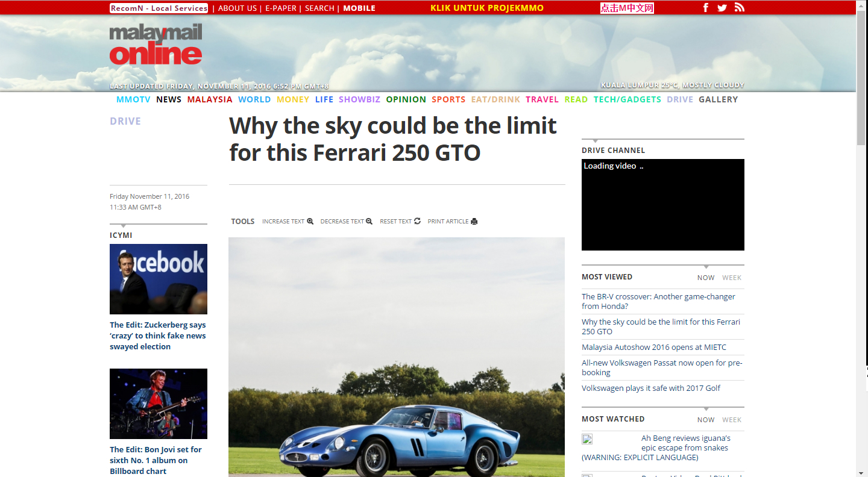Screen dimensions: 868x477
Task: Open the BR-V crossover article link
Action: (658, 301)
